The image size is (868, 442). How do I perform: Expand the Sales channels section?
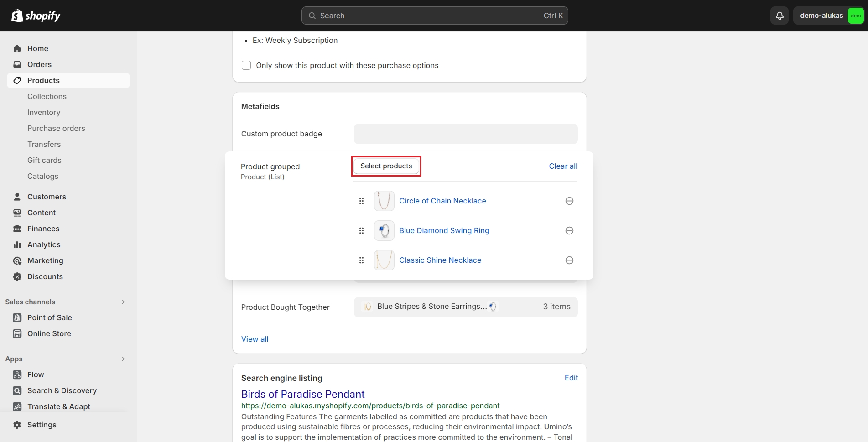coord(123,302)
